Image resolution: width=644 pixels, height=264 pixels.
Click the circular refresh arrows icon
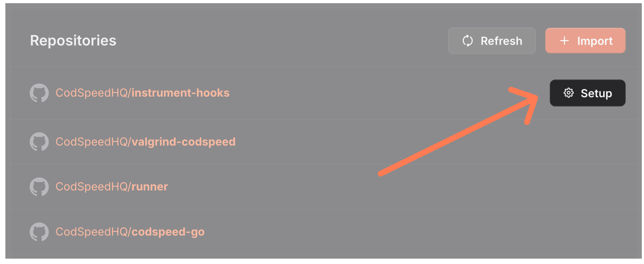pyautogui.click(x=467, y=40)
